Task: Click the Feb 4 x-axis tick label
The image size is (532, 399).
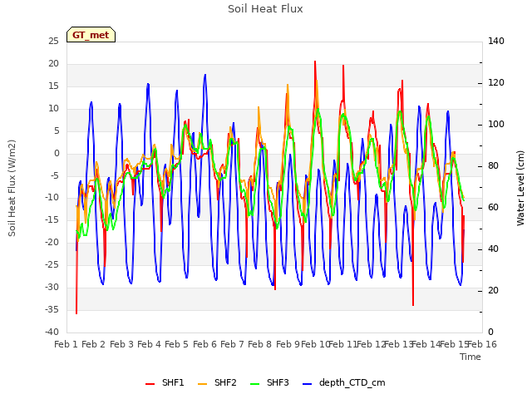Action: (149, 344)
